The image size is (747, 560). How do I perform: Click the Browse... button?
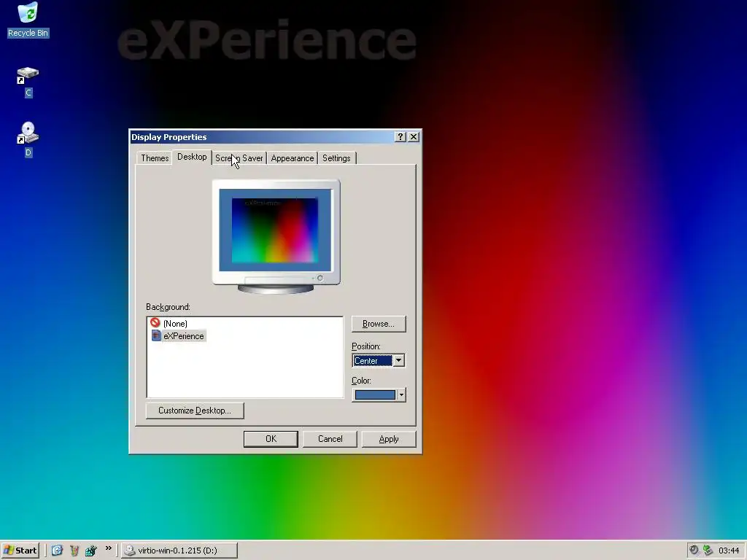click(x=379, y=324)
